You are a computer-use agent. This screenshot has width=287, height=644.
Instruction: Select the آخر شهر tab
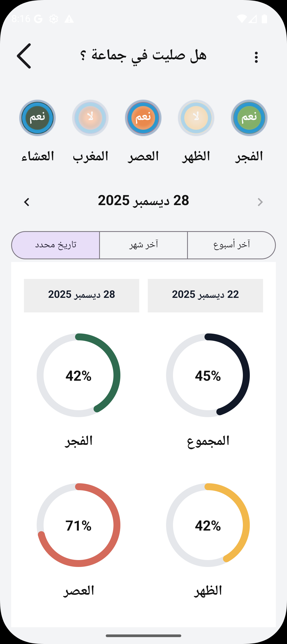(x=143, y=245)
